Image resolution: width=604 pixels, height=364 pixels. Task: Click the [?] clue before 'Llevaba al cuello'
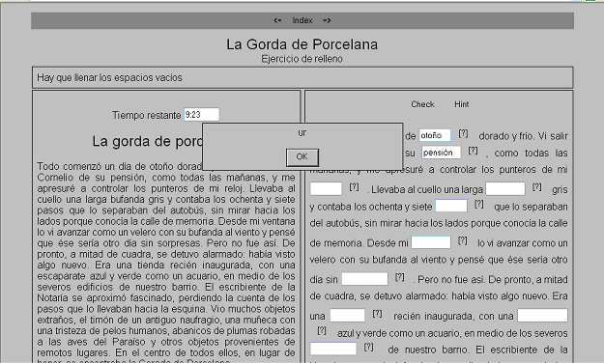(354, 187)
